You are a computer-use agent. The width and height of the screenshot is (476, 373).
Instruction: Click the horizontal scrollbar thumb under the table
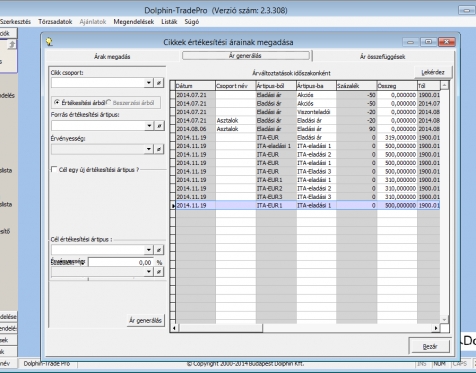(221, 328)
